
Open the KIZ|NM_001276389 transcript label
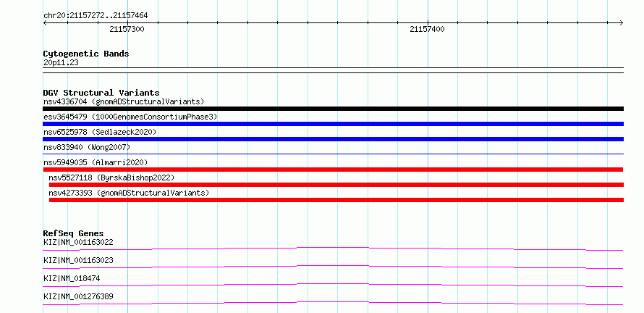tap(78, 296)
